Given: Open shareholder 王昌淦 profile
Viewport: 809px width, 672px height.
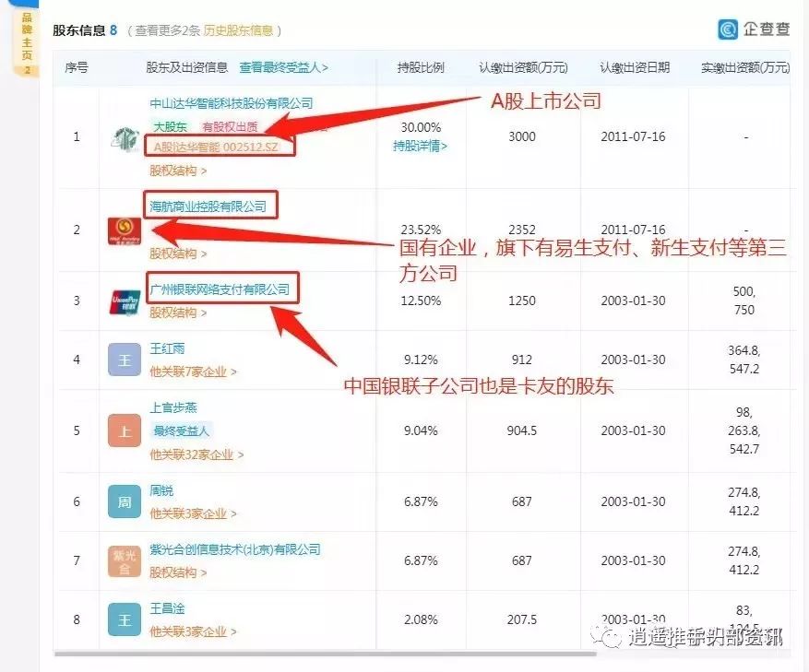Looking at the screenshot, I should (x=167, y=608).
